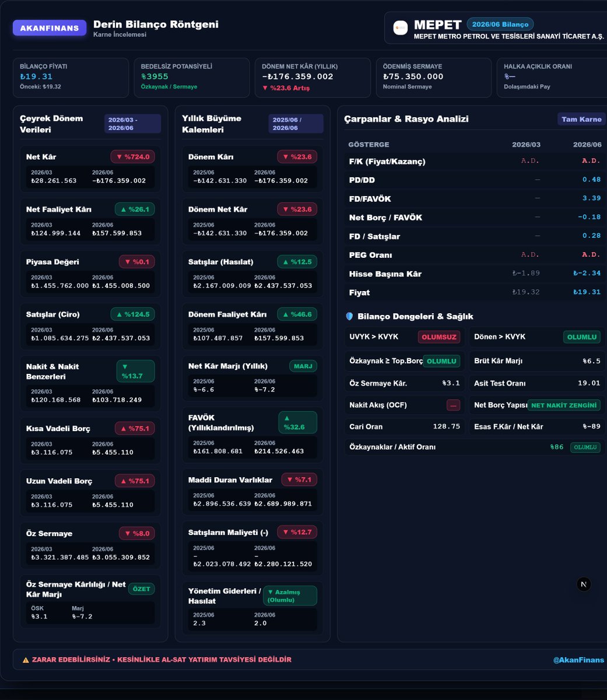Viewport: 607px width, 700px height.
Task: Click the warning triangle icon in footer
Action: [x=26, y=660]
